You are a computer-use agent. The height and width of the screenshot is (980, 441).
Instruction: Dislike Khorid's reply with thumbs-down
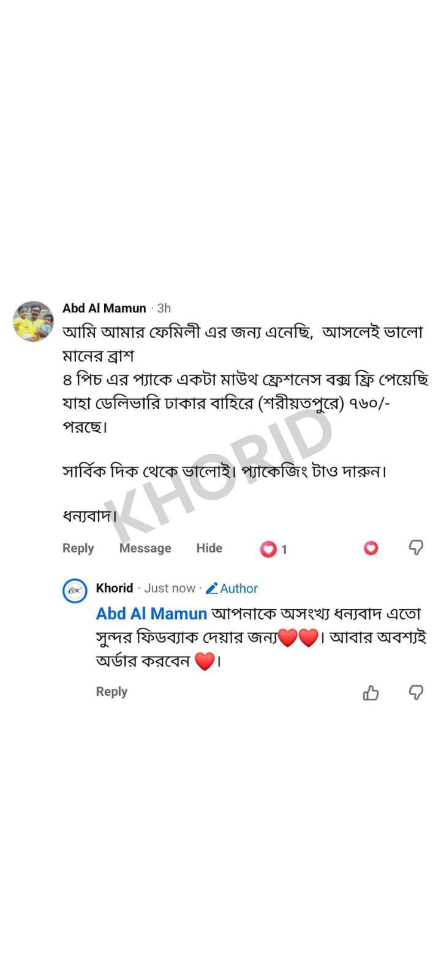(x=416, y=692)
